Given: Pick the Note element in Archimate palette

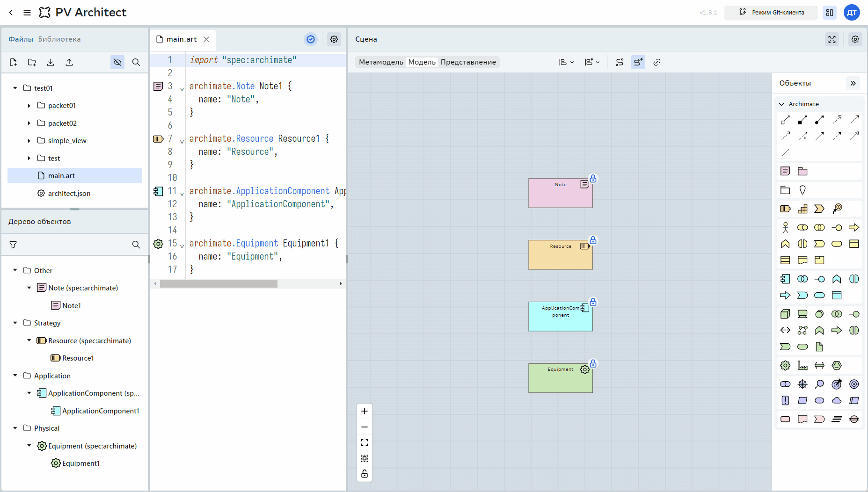Looking at the screenshot, I should (785, 171).
